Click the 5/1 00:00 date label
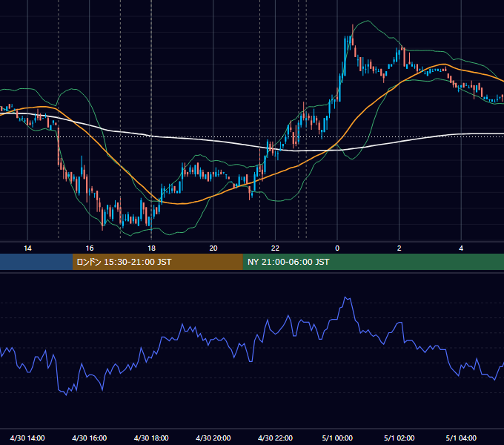This screenshot has height=445, width=504. (x=337, y=438)
